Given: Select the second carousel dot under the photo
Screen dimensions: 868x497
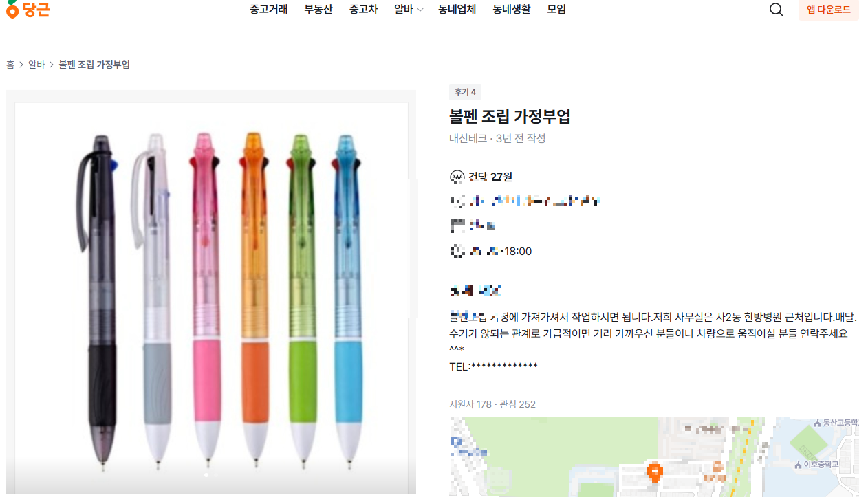Looking at the screenshot, I should pyautogui.click(x=216, y=474).
